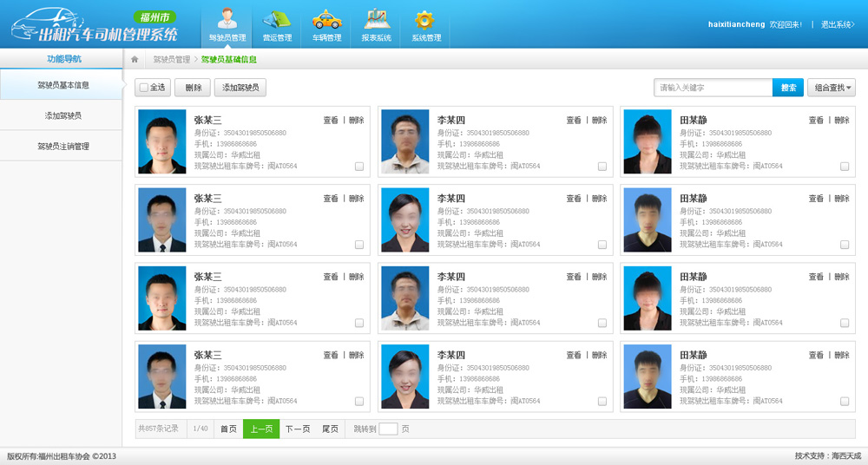Image resolution: width=868 pixels, height=465 pixels.
Task: Open 驾驶员注销管理 in left sidebar
Action: tap(62, 147)
